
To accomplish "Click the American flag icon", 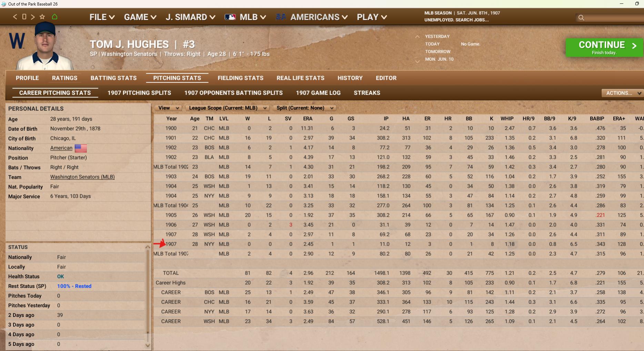I will tap(81, 148).
